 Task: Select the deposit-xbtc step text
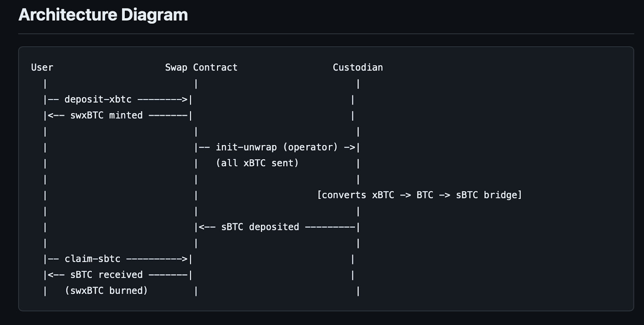98,99
